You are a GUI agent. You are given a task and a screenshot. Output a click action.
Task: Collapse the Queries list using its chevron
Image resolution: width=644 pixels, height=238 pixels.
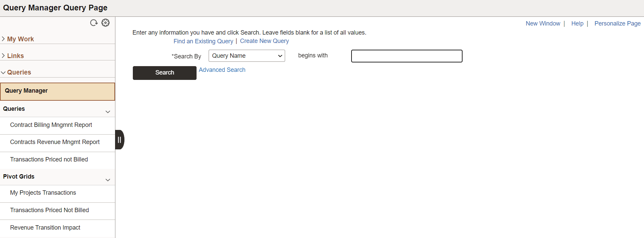108,111
